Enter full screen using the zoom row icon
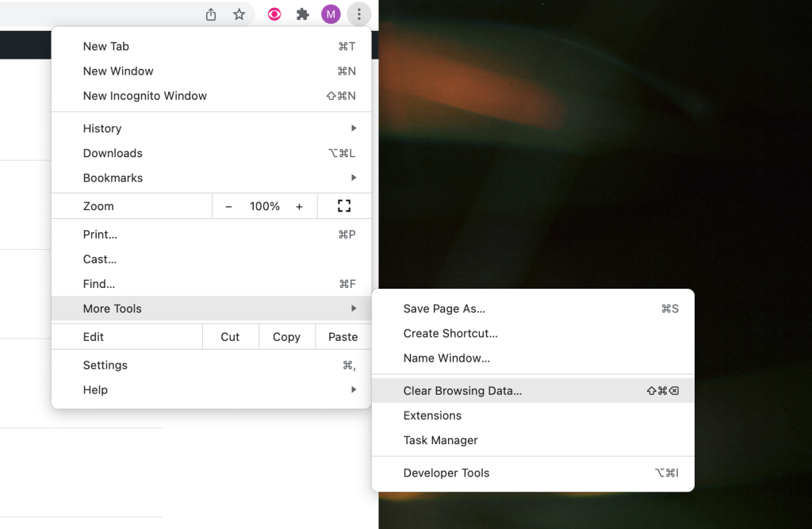The height and width of the screenshot is (529, 812). 343,206
